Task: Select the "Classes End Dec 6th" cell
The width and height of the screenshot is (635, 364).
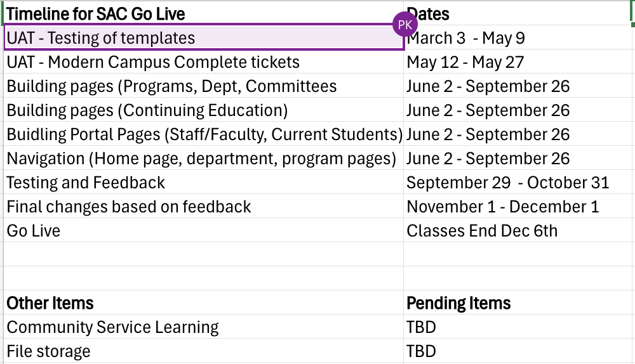Action: click(x=482, y=231)
